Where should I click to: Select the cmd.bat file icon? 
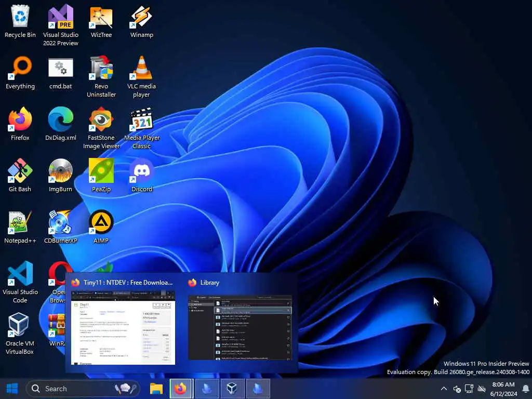point(60,73)
